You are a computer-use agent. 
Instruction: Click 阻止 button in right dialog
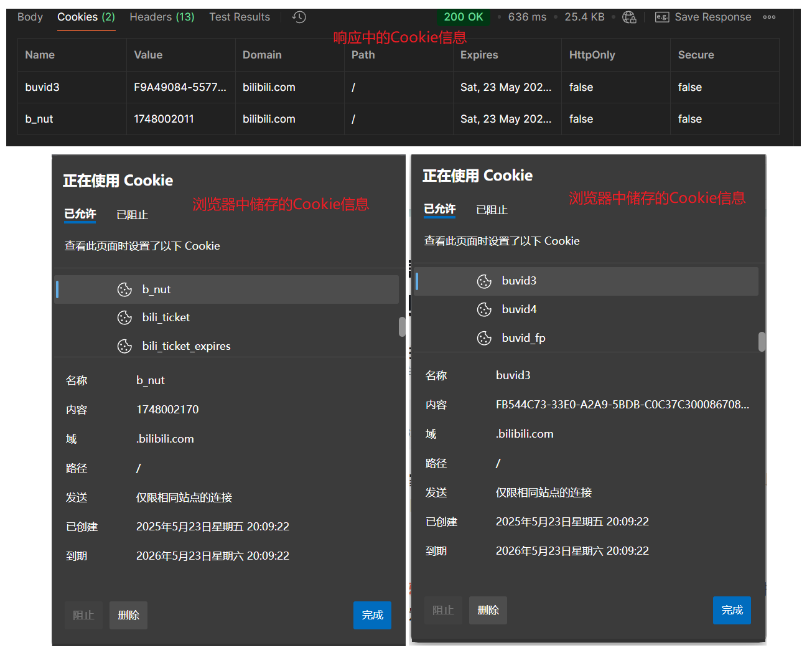click(443, 610)
